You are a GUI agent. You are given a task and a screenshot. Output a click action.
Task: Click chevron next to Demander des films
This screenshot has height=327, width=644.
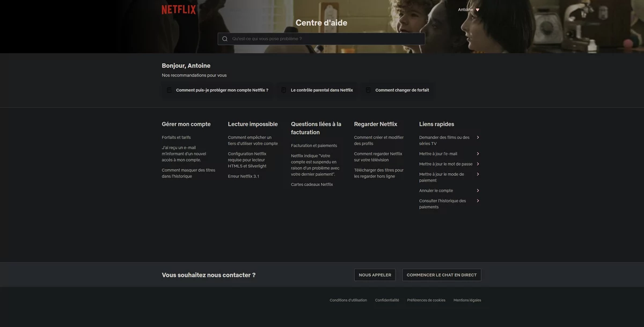478,137
